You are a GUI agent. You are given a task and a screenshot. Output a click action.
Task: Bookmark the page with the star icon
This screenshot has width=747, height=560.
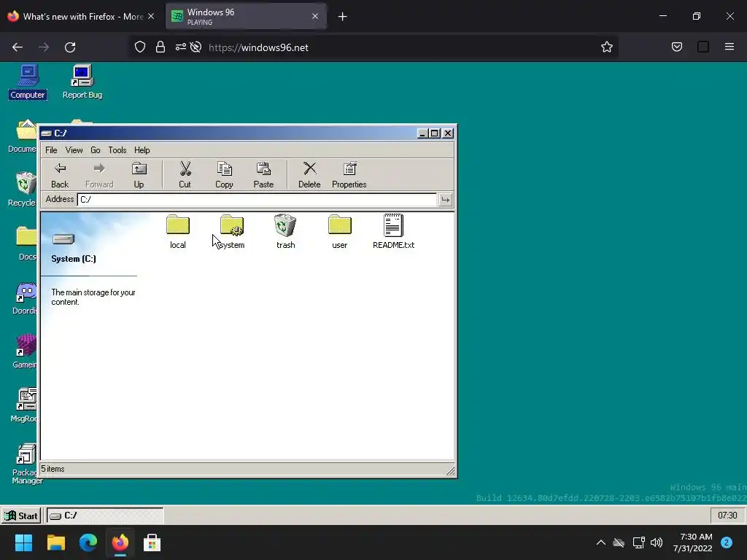tap(606, 47)
